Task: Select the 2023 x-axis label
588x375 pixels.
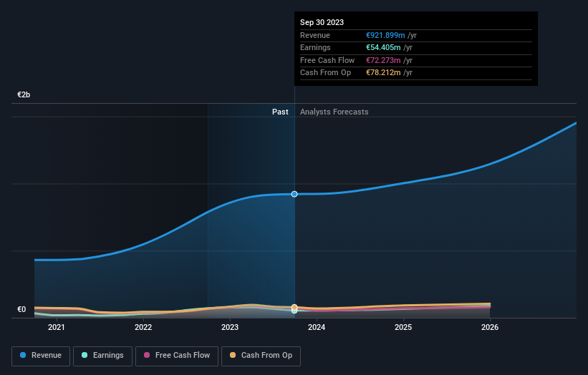Action: [x=230, y=327]
